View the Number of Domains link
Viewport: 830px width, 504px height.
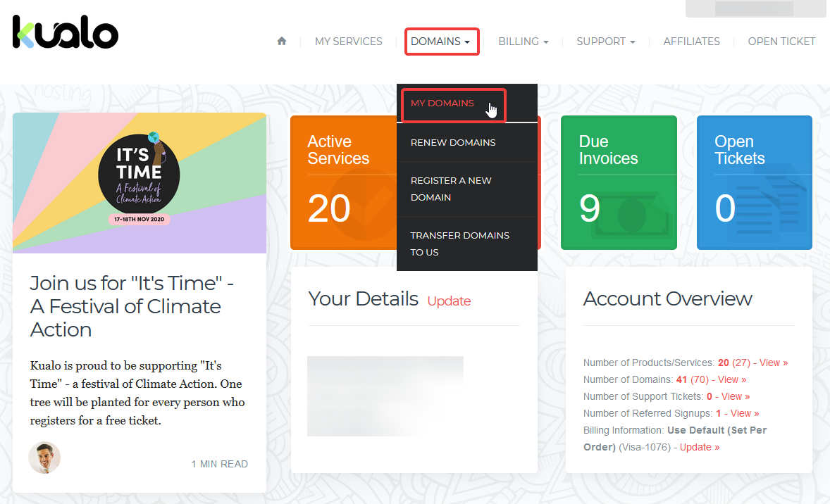pyautogui.click(x=732, y=379)
